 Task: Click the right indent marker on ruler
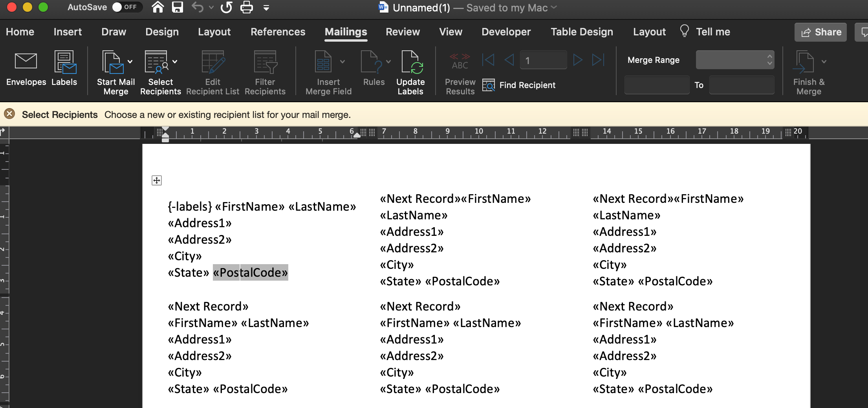(x=357, y=135)
